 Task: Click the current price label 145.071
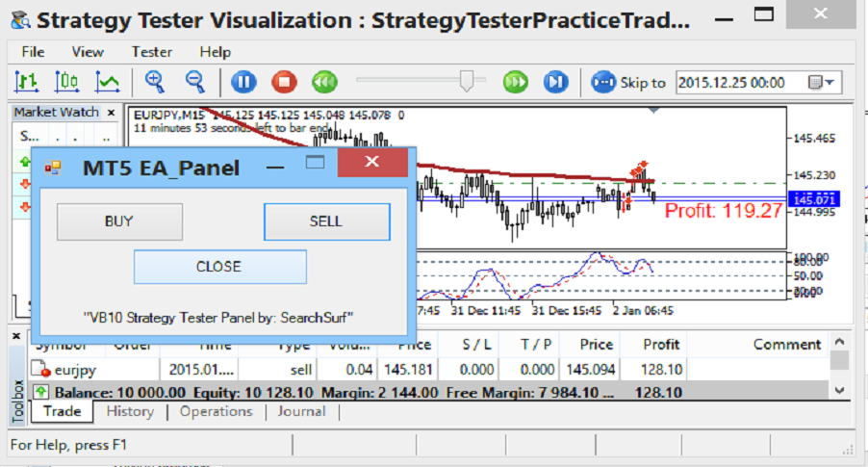pyautogui.click(x=814, y=199)
